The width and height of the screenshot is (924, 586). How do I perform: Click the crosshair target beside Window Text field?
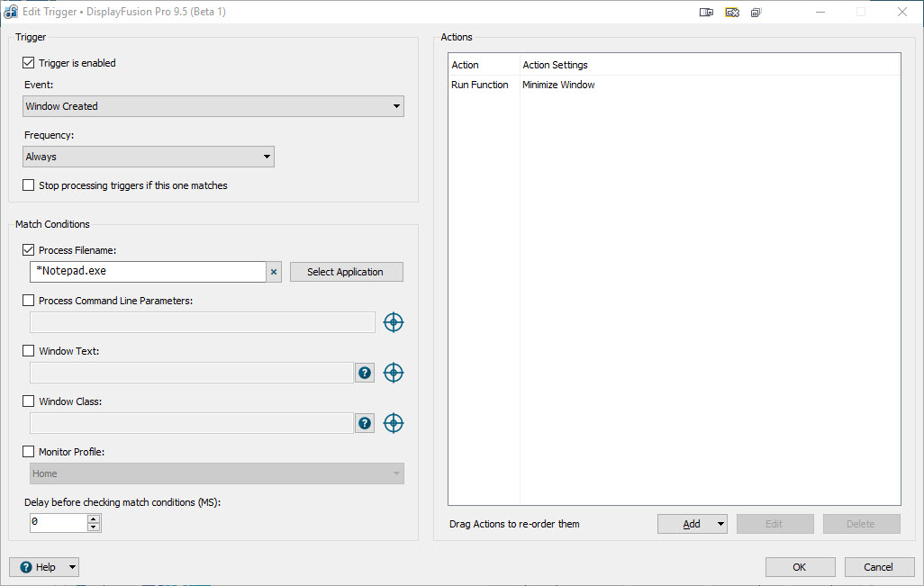(393, 373)
